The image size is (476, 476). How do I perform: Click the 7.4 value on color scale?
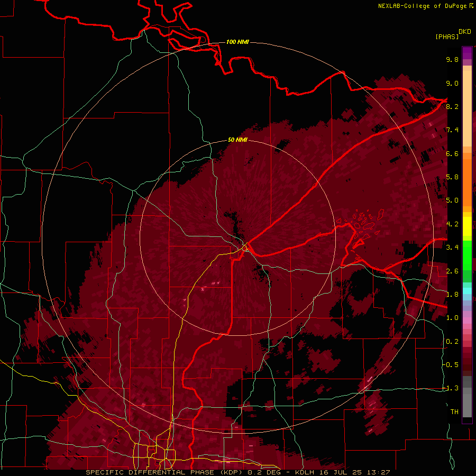[x=452, y=130]
